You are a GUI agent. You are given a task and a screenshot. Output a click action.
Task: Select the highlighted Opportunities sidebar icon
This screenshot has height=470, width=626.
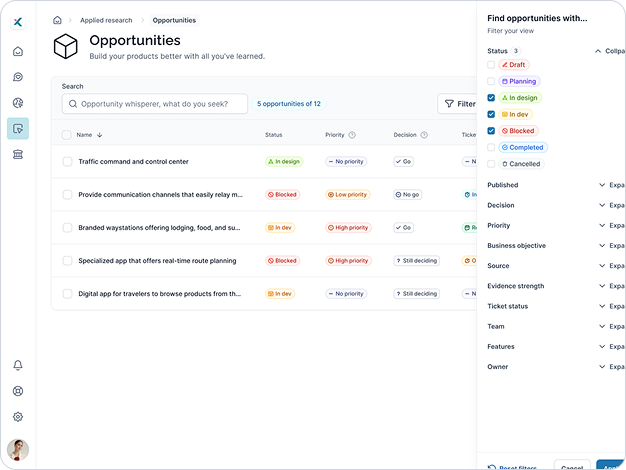18,129
